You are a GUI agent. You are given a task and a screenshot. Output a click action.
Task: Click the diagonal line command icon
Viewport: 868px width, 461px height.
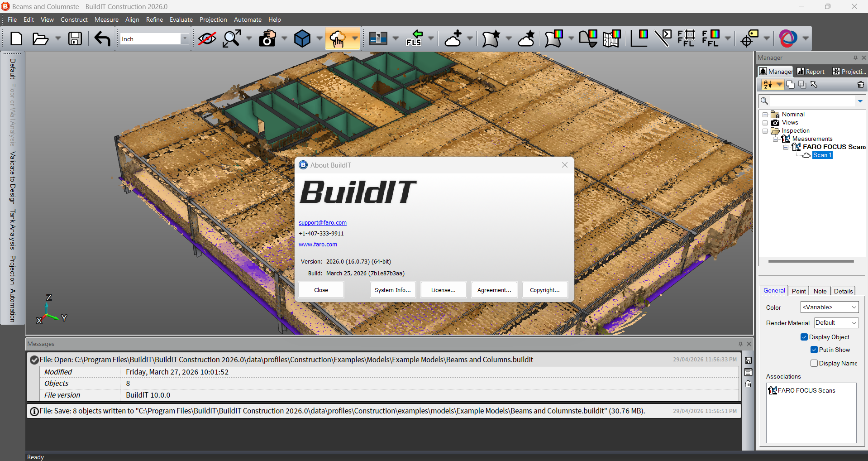tap(663, 39)
